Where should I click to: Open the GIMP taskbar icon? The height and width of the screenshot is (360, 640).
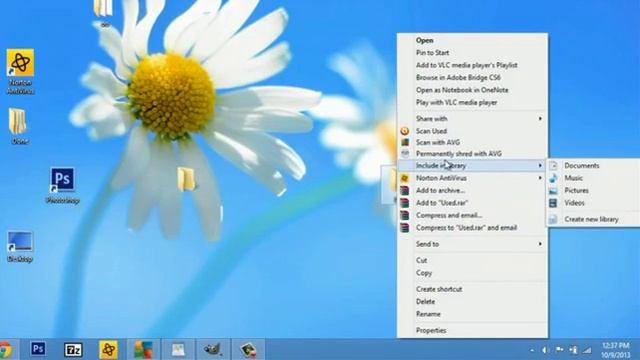213,350
